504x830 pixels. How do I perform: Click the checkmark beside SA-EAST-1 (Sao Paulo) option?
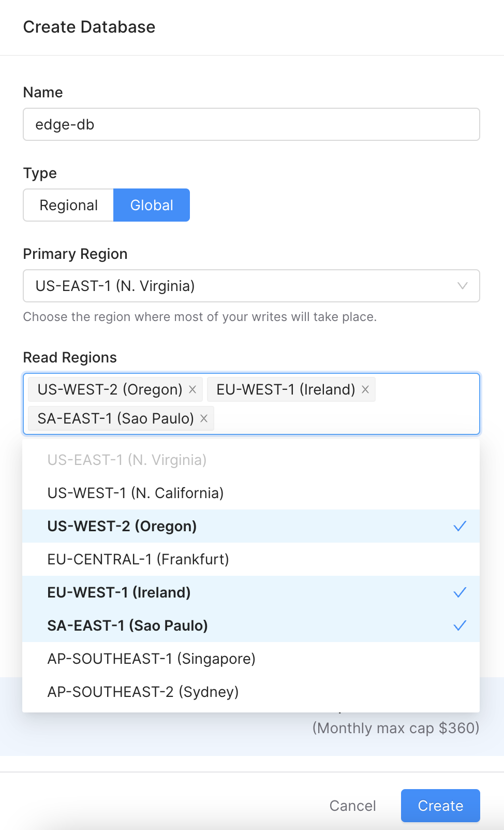(459, 625)
